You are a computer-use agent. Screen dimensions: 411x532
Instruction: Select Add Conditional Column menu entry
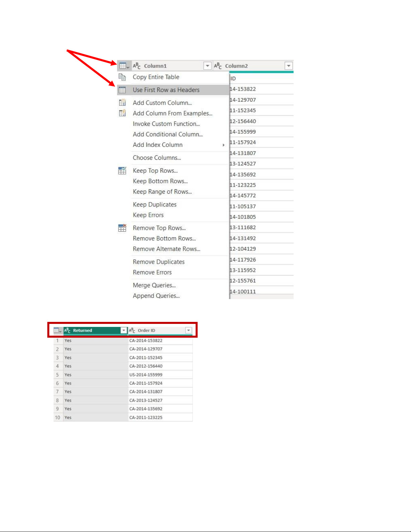coord(167,134)
